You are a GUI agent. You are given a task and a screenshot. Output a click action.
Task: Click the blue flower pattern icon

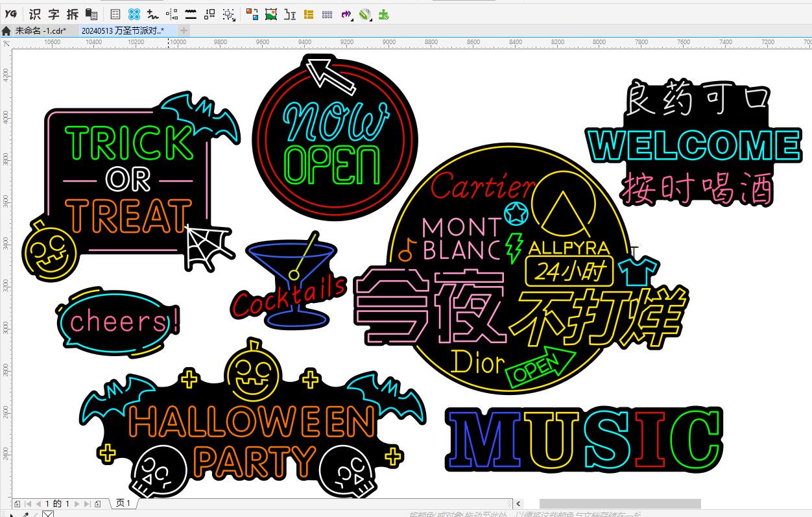tap(134, 14)
